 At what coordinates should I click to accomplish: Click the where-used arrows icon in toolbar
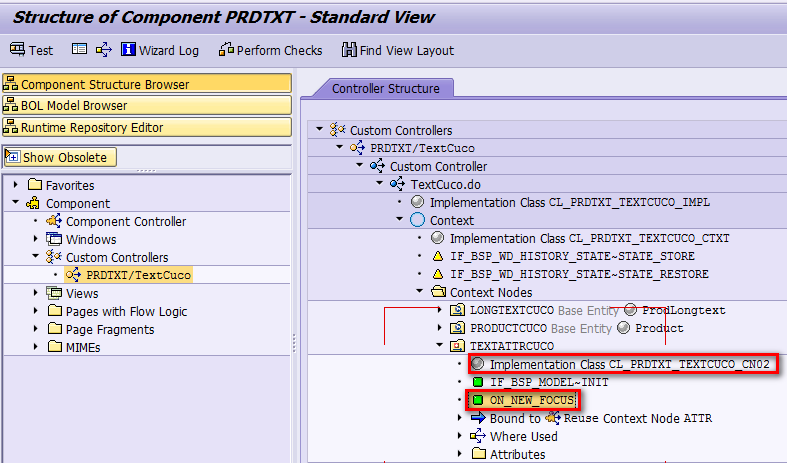tap(104, 50)
